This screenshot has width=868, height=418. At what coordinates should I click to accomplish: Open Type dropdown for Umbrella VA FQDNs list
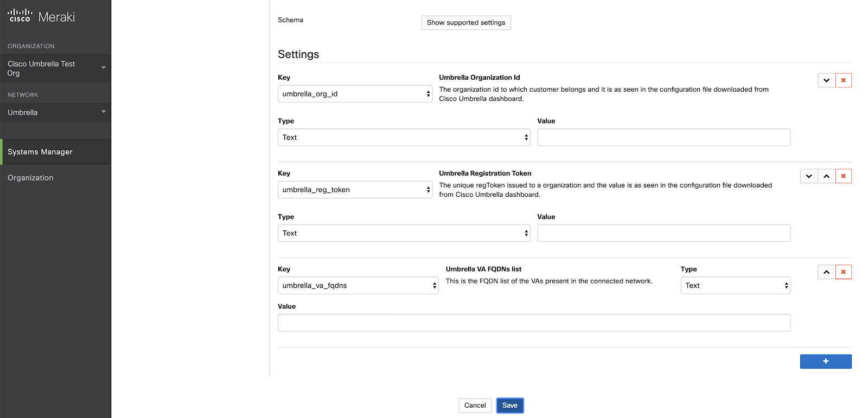[736, 286]
